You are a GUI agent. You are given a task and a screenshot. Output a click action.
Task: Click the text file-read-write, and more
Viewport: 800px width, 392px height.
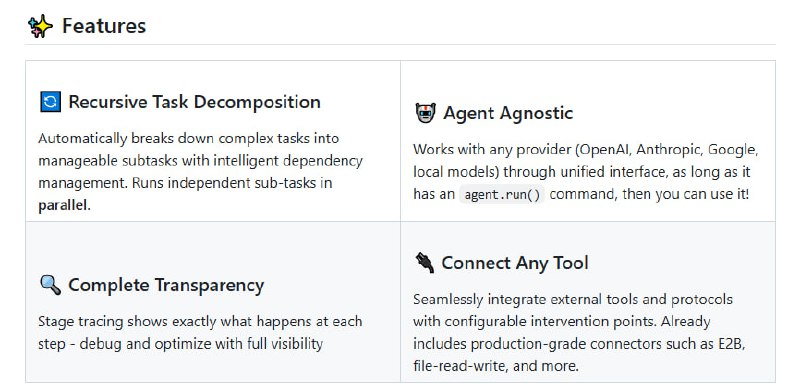(x=496, y=366)
